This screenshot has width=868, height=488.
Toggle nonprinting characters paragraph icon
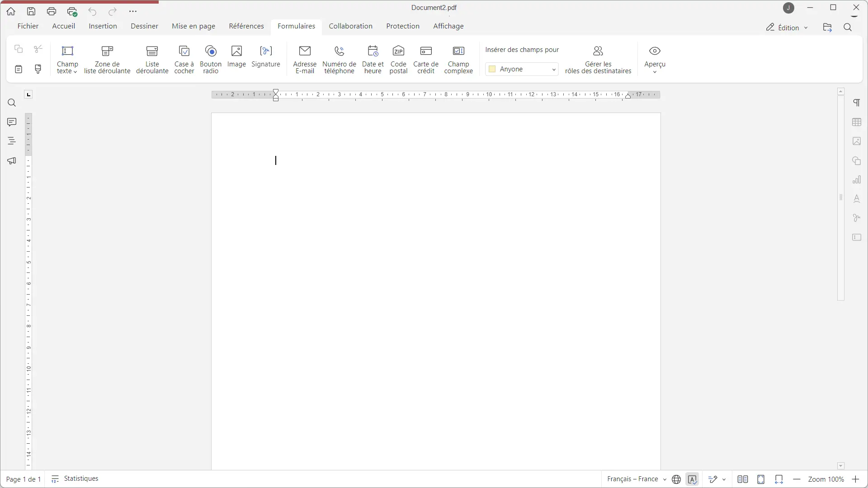pos(857,103)
